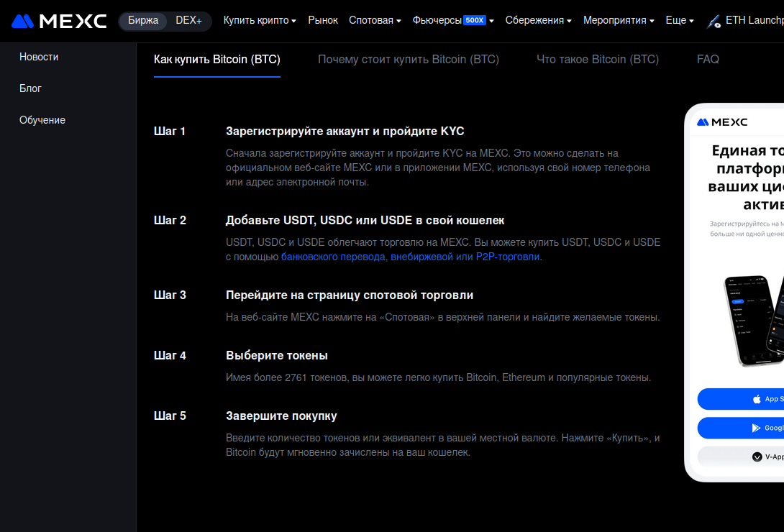Open the ETH Launchpool rocket icon
The height and width of the screenshot is (532, 784).
pos(714,22)
